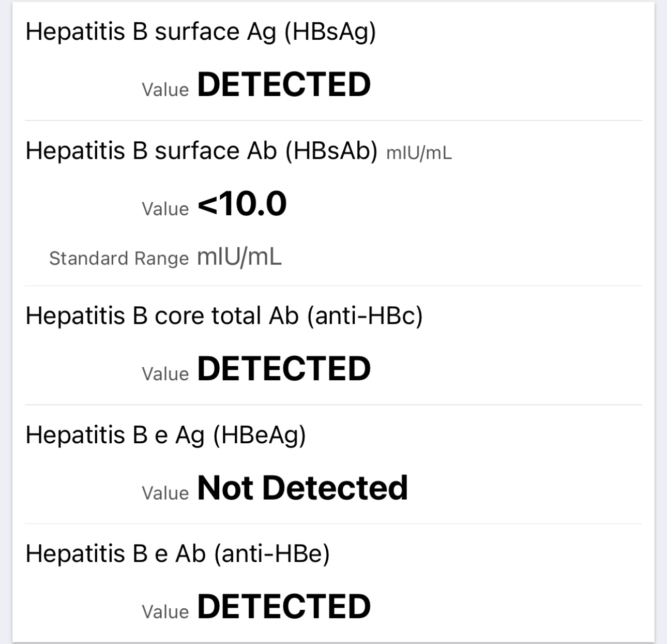Image resolution: width=667 pixels, height=644 pixels.
Task: Click the divider line above the anti-HBe title
Action: [333, 523]
